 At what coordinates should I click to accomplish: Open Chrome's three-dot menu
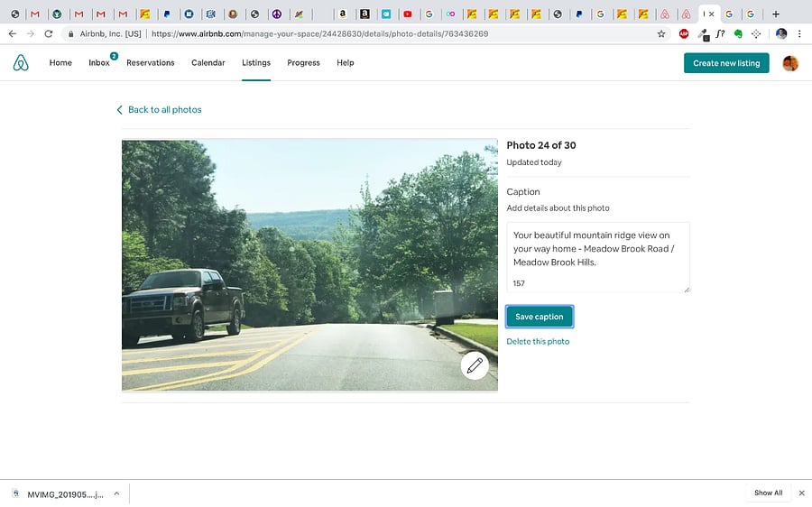[x=799, y=34]
